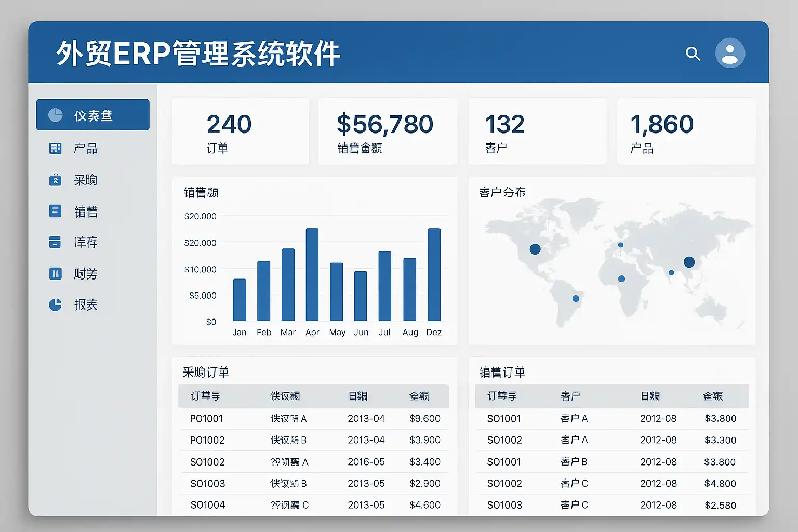Click the Dez bar in sales chart

coord(434,274)
